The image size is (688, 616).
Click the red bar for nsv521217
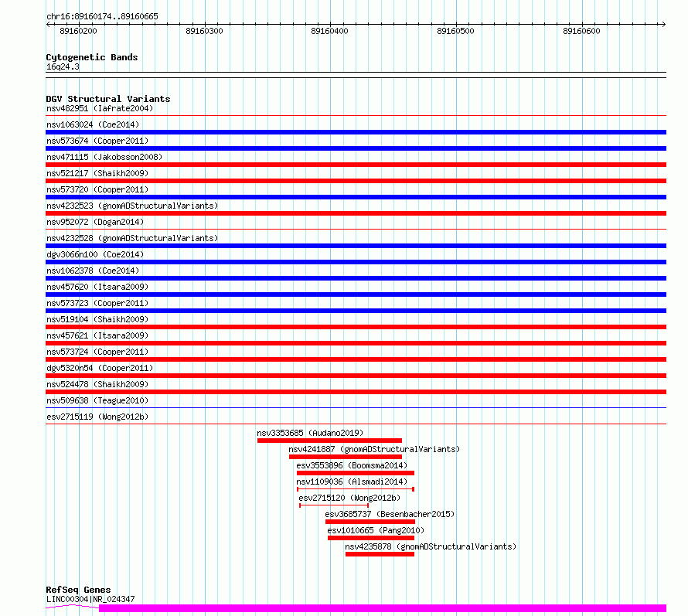point(356,181)
